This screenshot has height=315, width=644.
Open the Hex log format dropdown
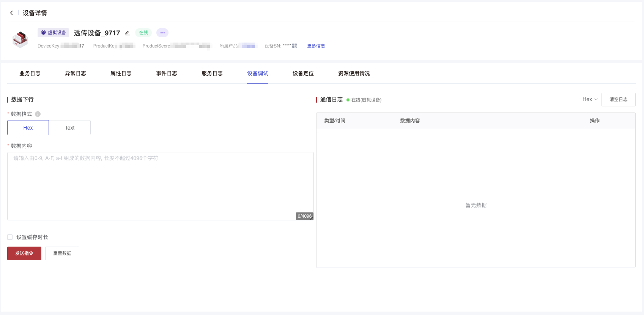(590, 100)
